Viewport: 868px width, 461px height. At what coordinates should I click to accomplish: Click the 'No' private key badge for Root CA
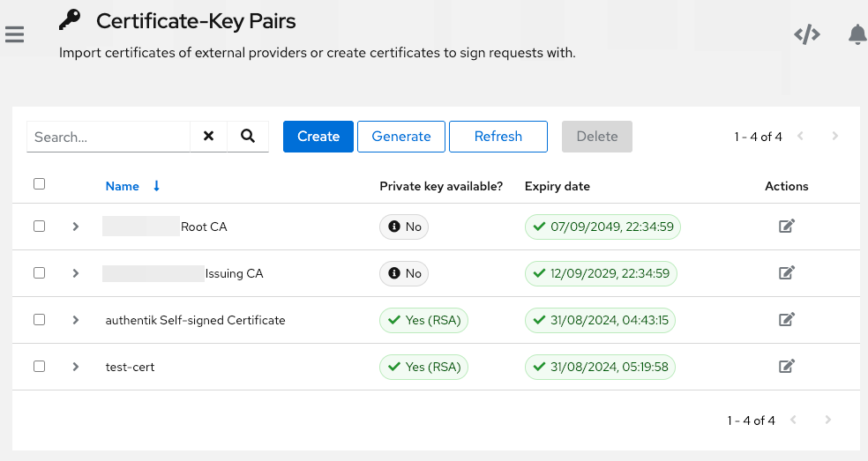point(404,227)
